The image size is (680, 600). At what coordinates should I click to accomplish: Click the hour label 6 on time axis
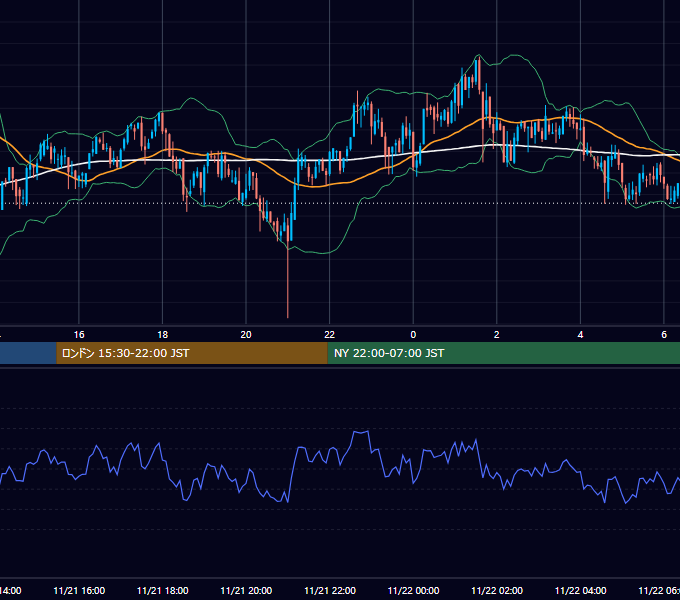click(x=664, y=335)
